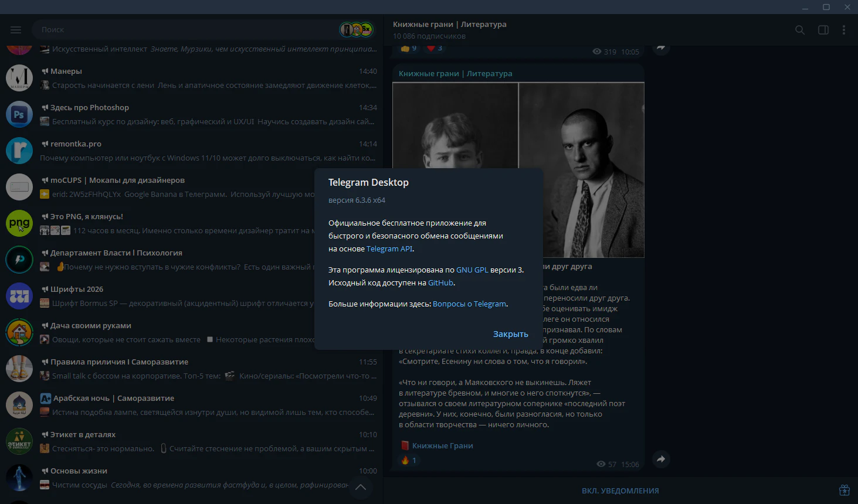The height and width of the screenshot is (504, 858).
Task: Toggle the right sidebar panel icon
Action: (823, 30)
